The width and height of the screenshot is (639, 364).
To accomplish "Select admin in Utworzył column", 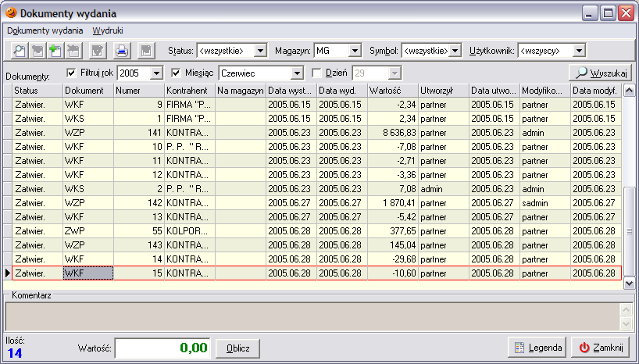I will click(x=444, y=189).
